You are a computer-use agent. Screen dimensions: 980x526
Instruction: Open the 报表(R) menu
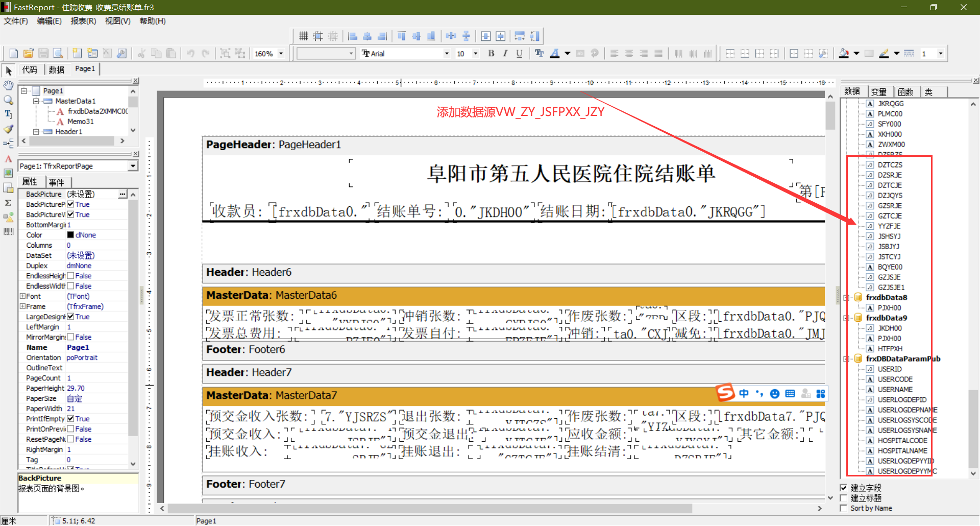point(83,21)
